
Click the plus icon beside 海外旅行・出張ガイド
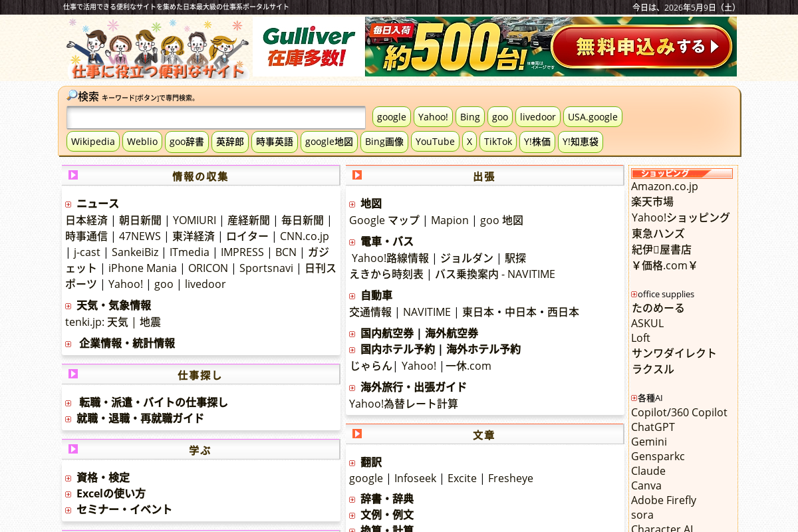(352, 388)
